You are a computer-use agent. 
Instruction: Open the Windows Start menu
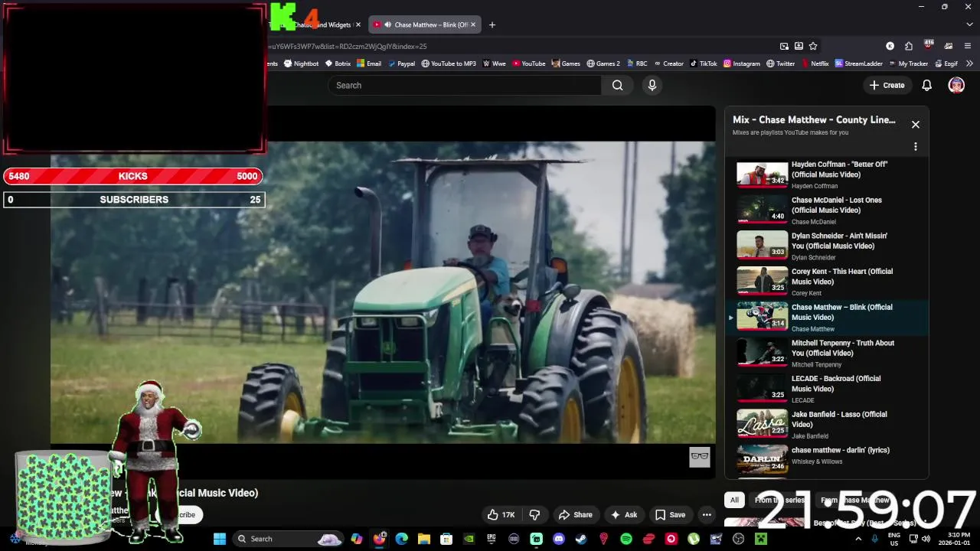[220, 539]
